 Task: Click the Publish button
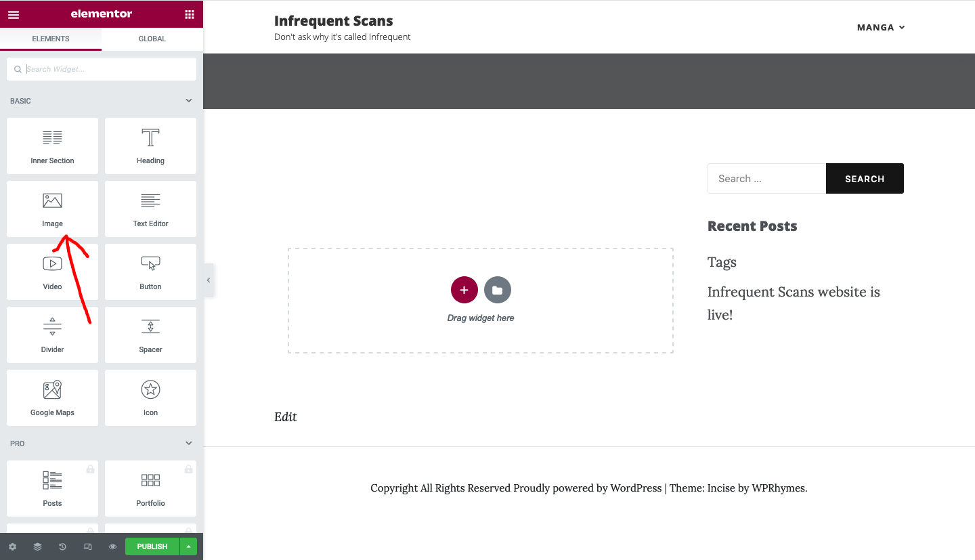pos(152,546)
